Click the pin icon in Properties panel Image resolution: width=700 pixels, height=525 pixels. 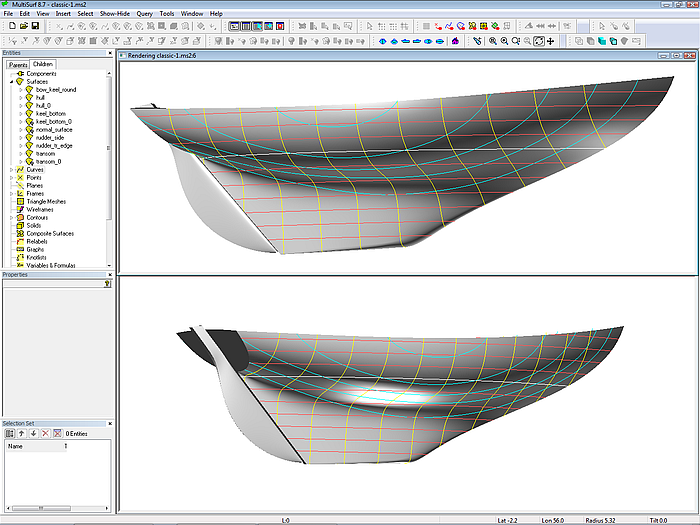(x=107, y=284)
